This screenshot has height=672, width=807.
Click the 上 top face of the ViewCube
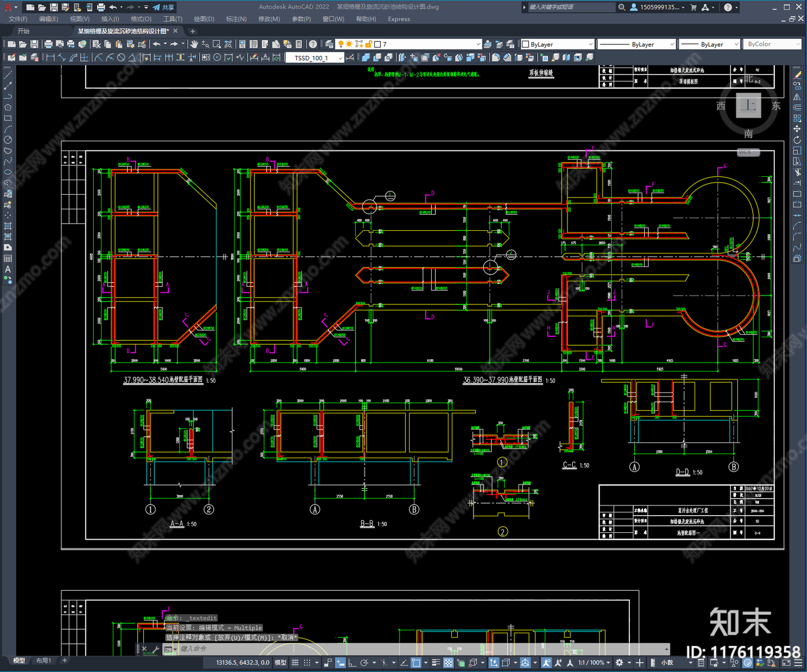(x=748, y=105)
